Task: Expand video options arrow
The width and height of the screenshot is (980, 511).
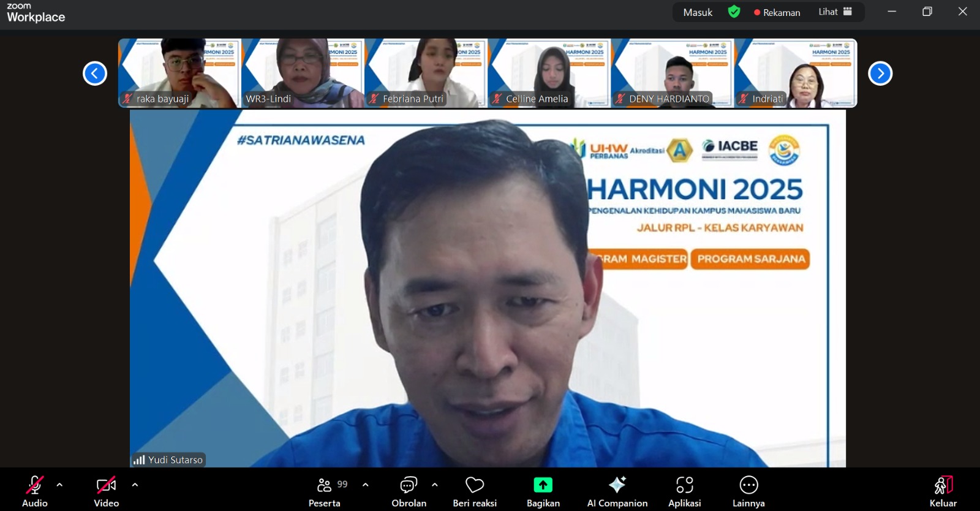Action: point(135,485)
